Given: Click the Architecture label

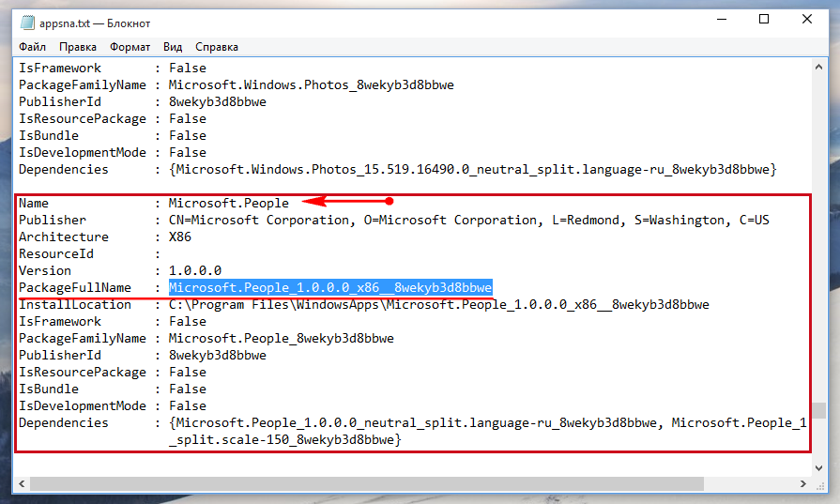Looking at the screenshot, I should coord(64,237).
